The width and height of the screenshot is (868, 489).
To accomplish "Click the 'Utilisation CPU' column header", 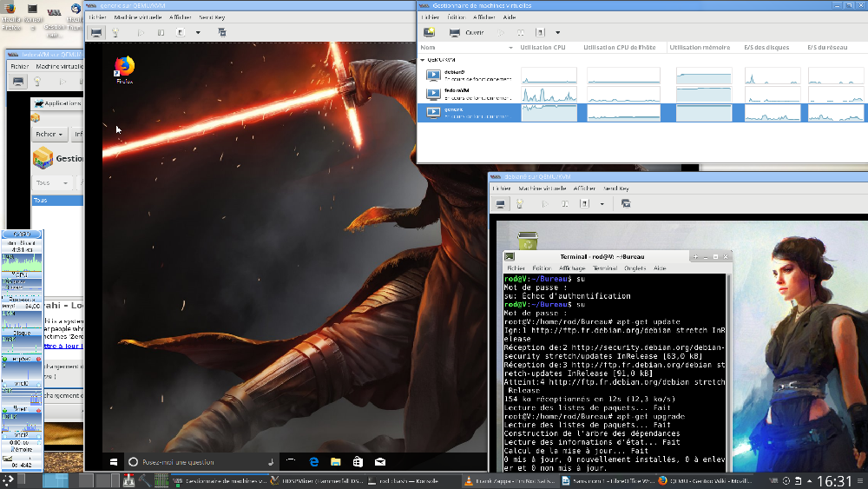I will point(542,47).
